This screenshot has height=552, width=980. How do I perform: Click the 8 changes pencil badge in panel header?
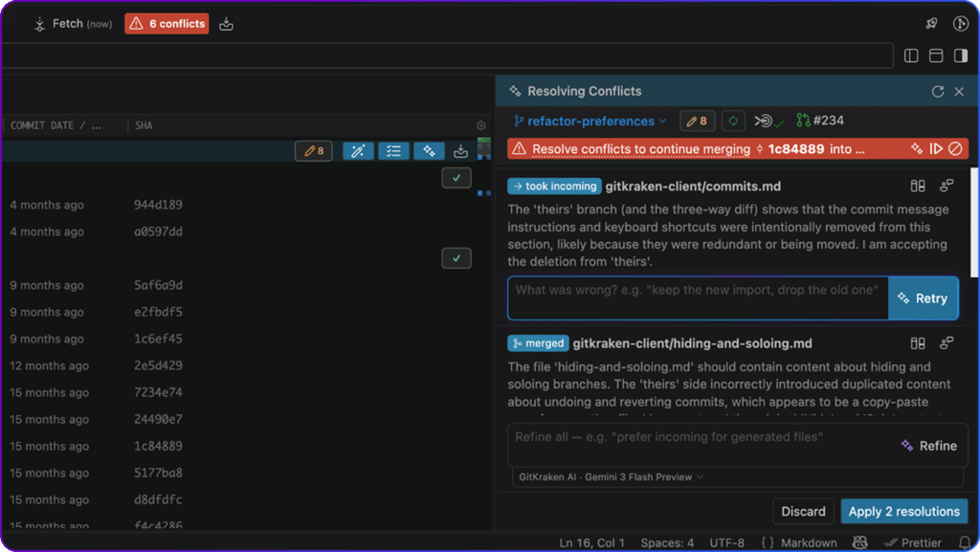698,121
